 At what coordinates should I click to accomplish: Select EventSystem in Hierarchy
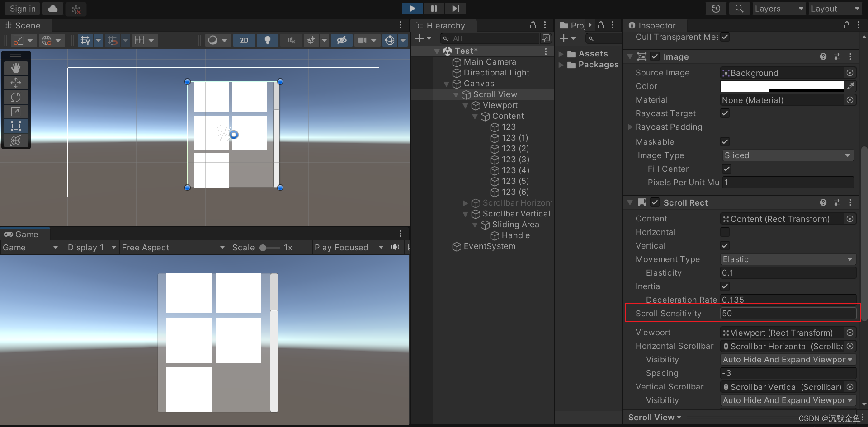click(x=489, y=246)
